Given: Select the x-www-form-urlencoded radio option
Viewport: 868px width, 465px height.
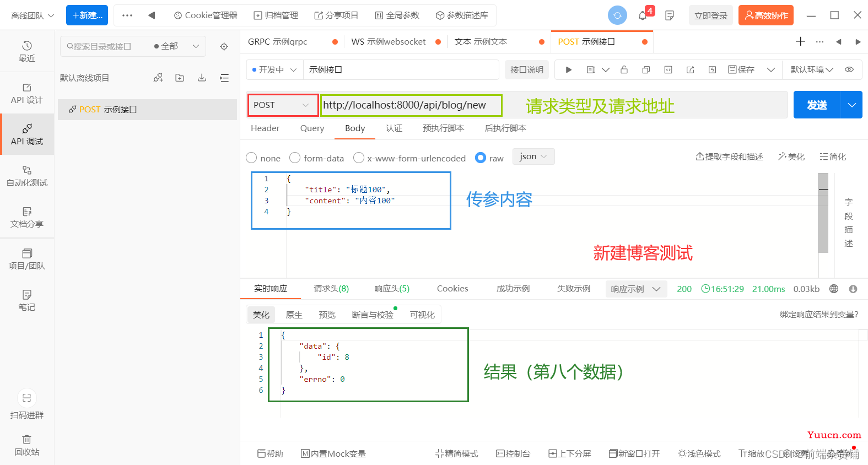Looking at the screenshot, I should 359,158.
